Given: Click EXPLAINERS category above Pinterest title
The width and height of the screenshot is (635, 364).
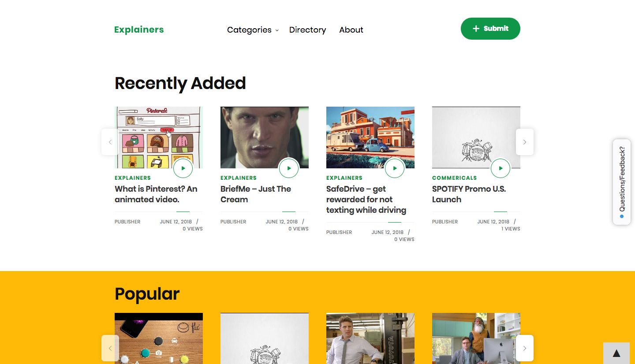Looking at the screenshot, I should tap(133, 178).
